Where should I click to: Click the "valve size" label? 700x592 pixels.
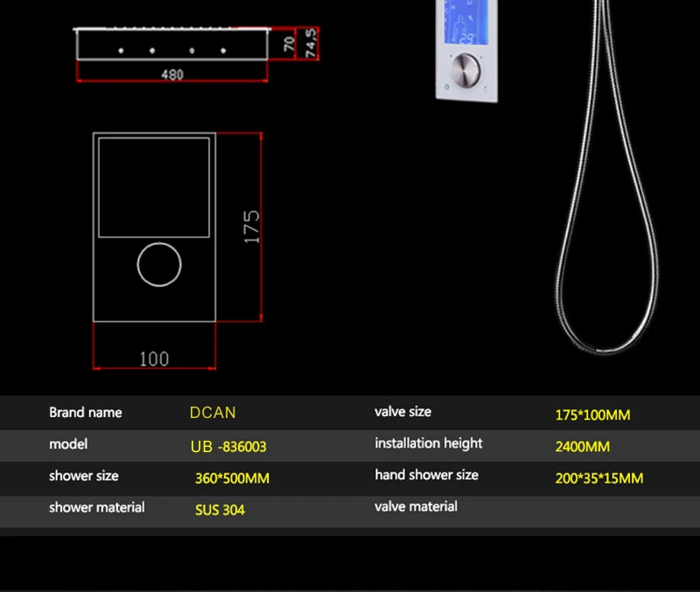[402, 411]
